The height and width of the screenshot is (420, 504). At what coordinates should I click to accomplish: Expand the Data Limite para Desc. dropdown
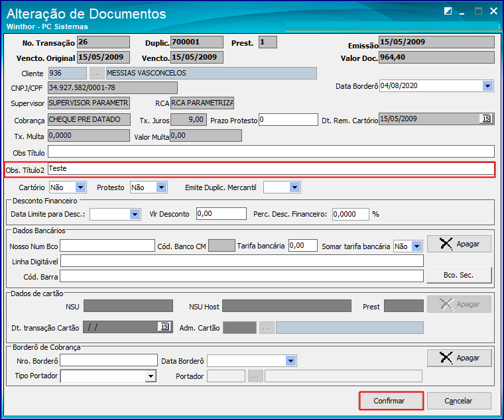coord(135,214)
